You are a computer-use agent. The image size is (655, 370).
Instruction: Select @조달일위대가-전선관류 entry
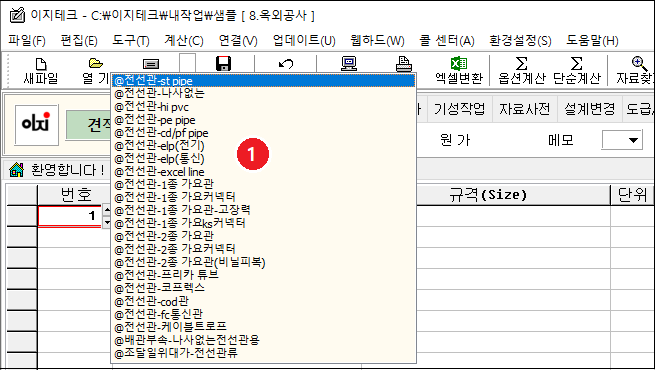click(263, 353)
